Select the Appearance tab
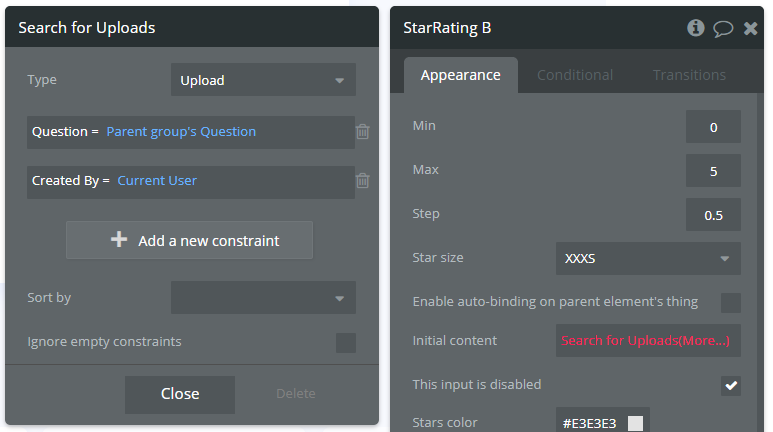This screenshot has height=432, width=773. pos(460,75)
